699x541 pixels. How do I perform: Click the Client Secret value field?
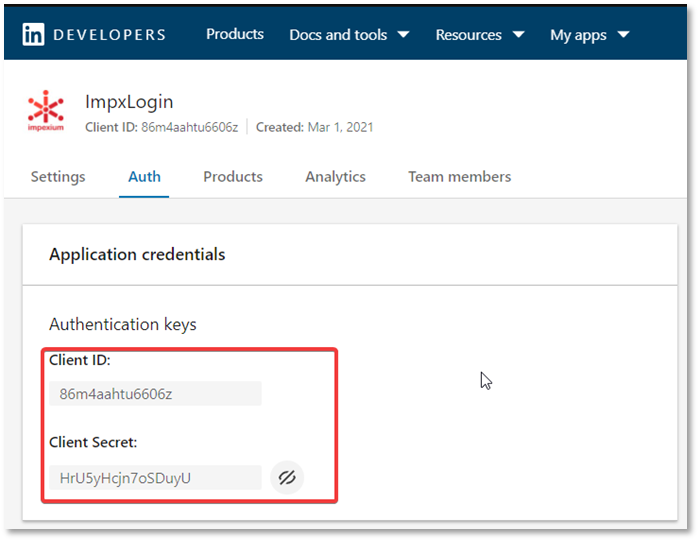coord(155,478)
